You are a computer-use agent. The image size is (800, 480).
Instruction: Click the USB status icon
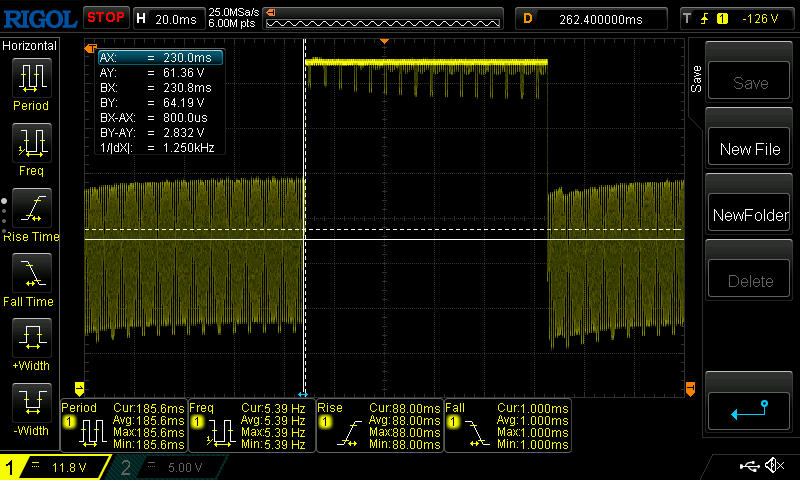tap(748, 466)
